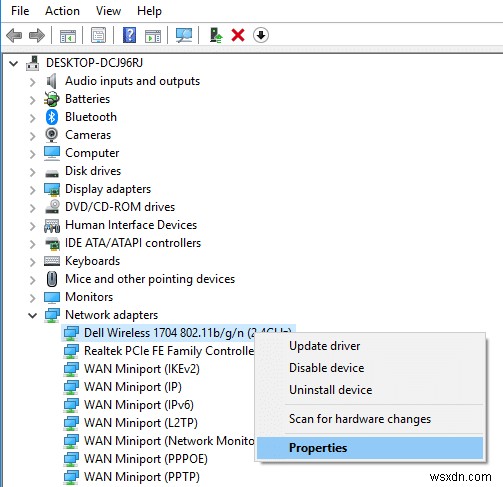503x487 pixels.
Task: Expand the Display adapters category
Action: click(32, 190)
